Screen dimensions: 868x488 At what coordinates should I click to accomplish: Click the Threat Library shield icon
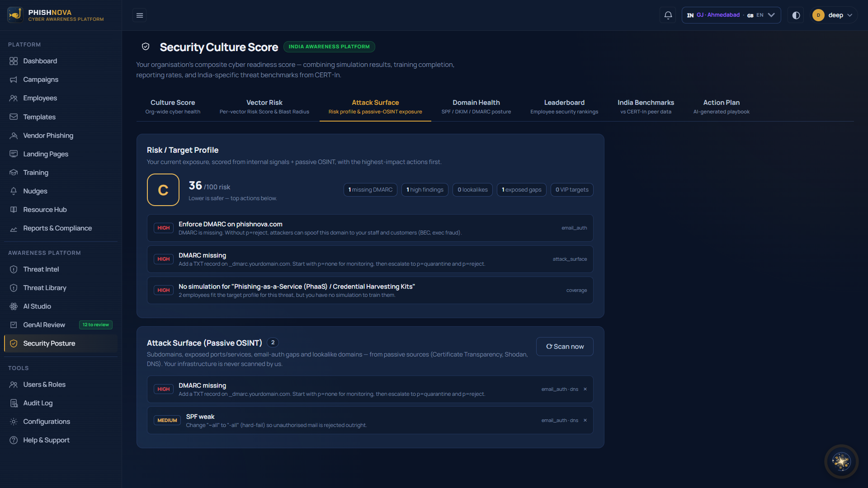click(x=14, y=288)
